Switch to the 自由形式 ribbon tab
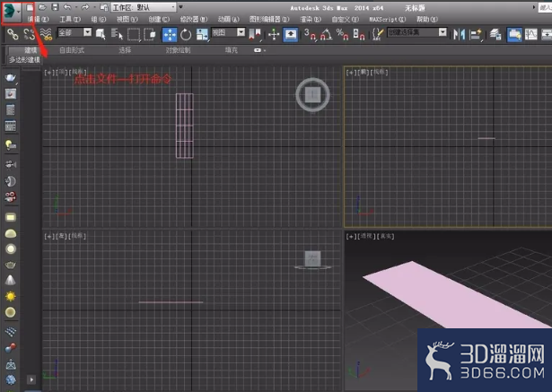Image resolution: width=552 pixels, height=392 pixels. [x=72, y=50]
